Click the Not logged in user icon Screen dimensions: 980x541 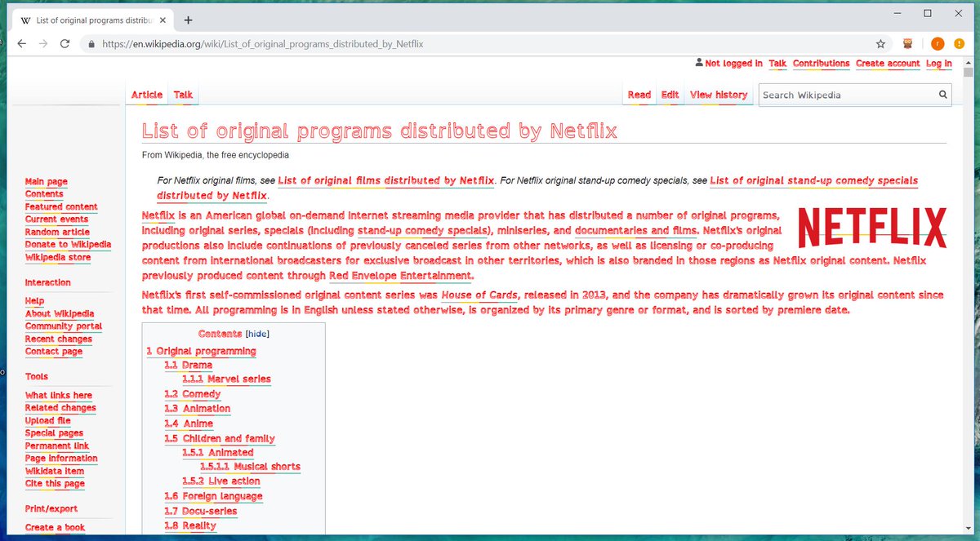[x=698, y=63]
